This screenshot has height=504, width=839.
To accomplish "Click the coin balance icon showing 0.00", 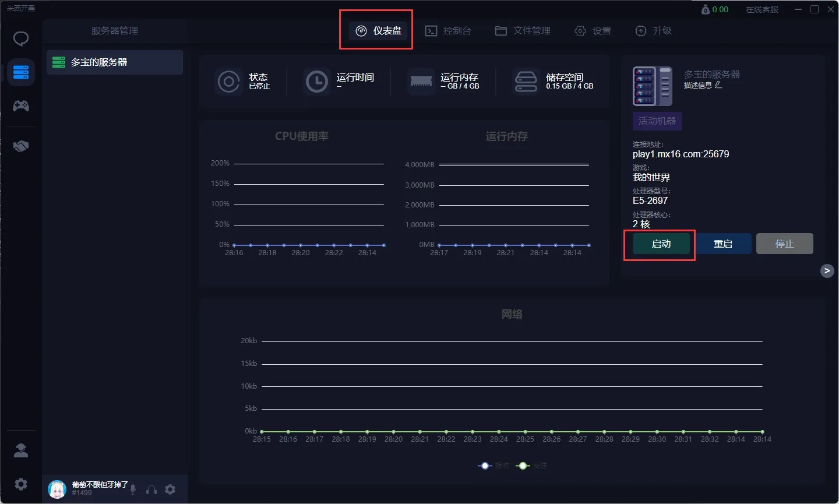I will pyautogui.click(x=706, y=9).
